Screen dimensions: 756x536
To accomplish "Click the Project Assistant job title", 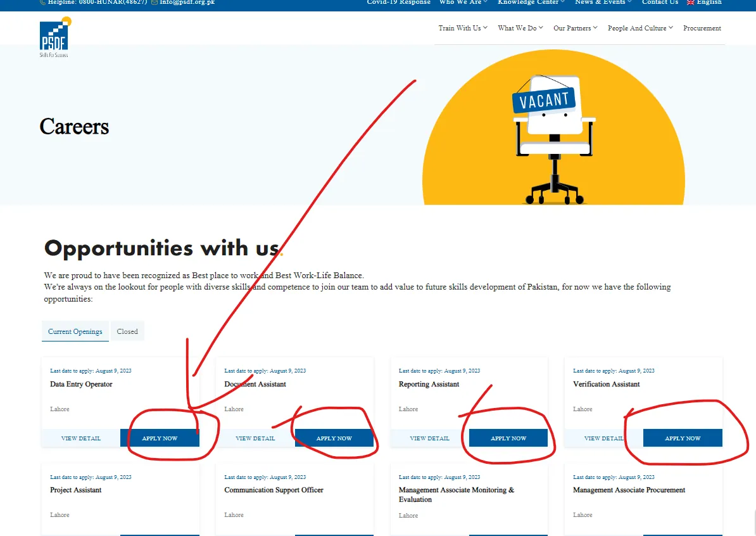I will click(76, 490).
